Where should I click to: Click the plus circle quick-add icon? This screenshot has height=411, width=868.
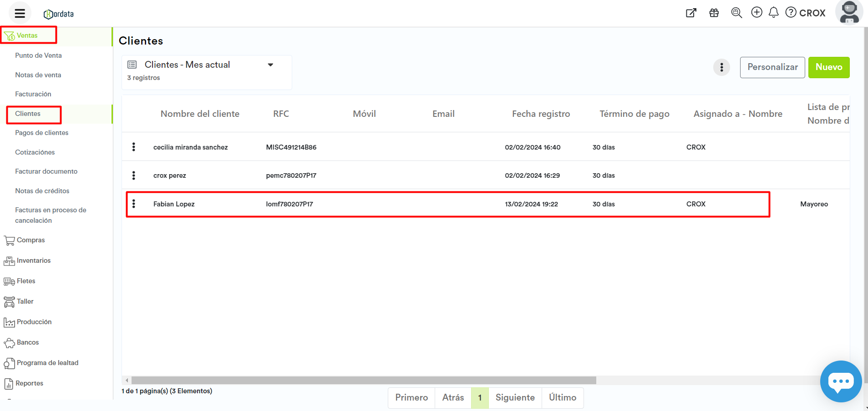[x=756, y=12]
